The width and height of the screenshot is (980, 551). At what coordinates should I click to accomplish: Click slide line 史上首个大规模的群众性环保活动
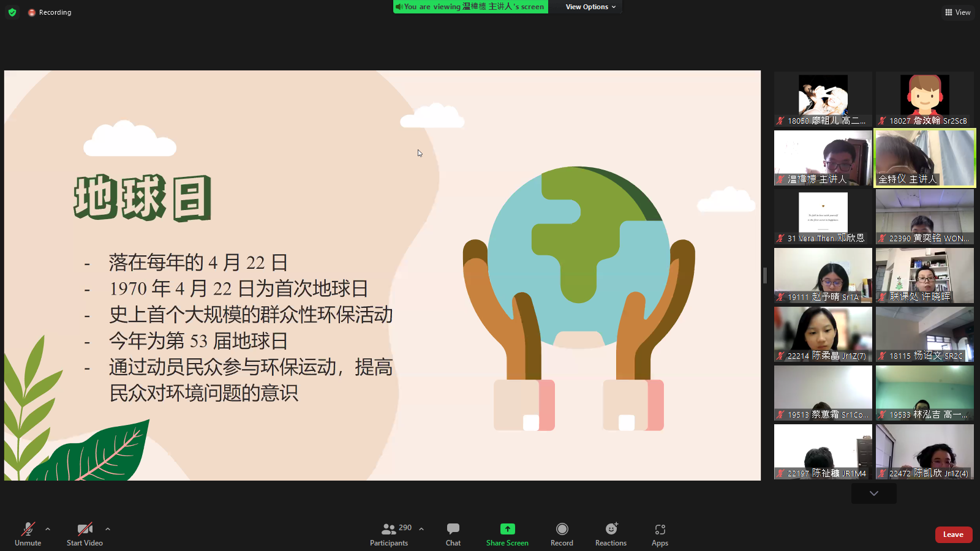tap(251, 315)
